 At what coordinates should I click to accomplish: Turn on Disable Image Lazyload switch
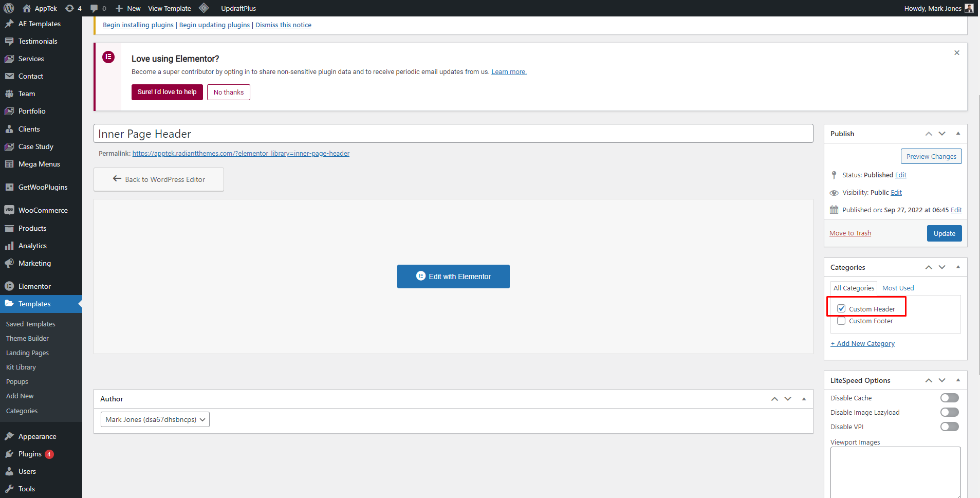949,412
